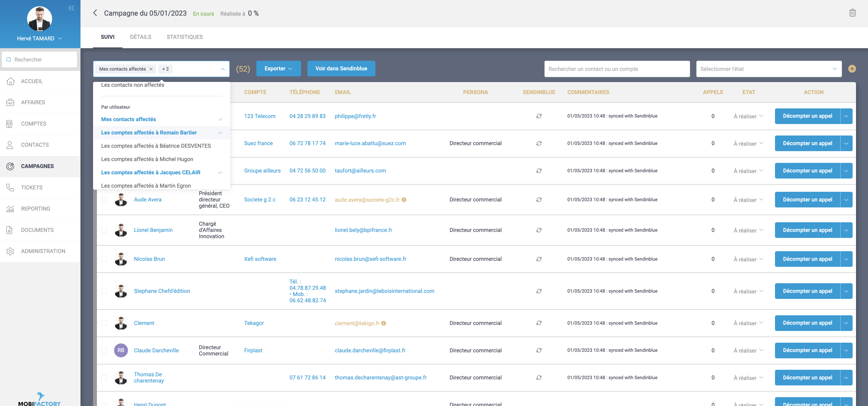Select 'Les comptes affectés à Michel Hugon' option
The image size is (868, 406).
(x=147, y=159)
